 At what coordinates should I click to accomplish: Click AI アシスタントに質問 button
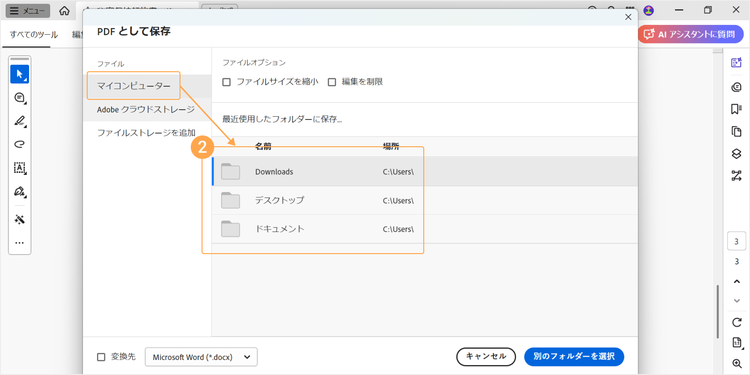coord(690,34)
